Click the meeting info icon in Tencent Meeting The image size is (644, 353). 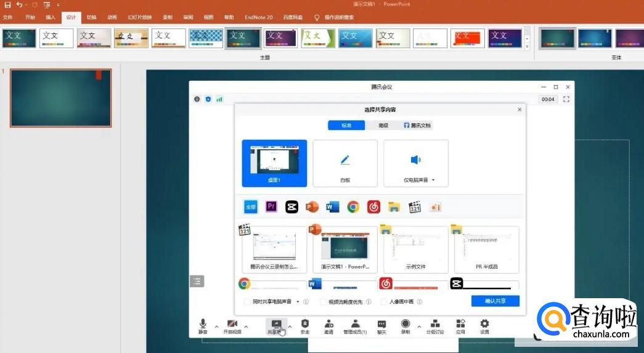click(x=197, y=99)
